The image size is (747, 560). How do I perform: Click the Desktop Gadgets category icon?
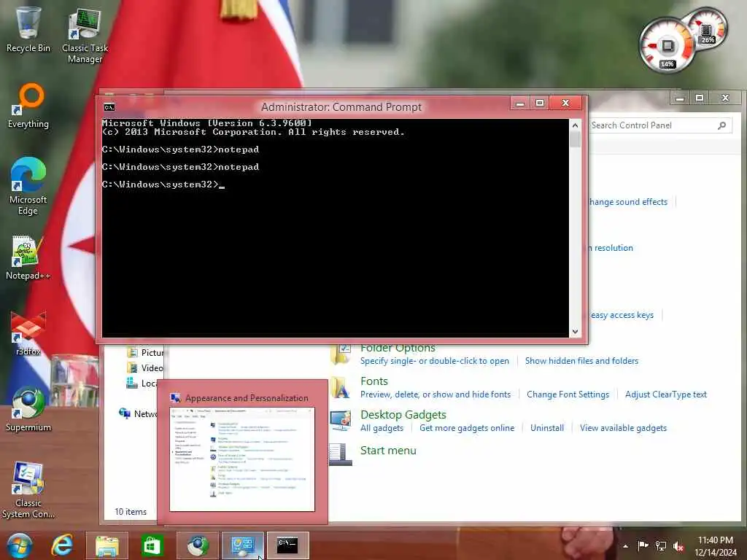tap(341, 420)
